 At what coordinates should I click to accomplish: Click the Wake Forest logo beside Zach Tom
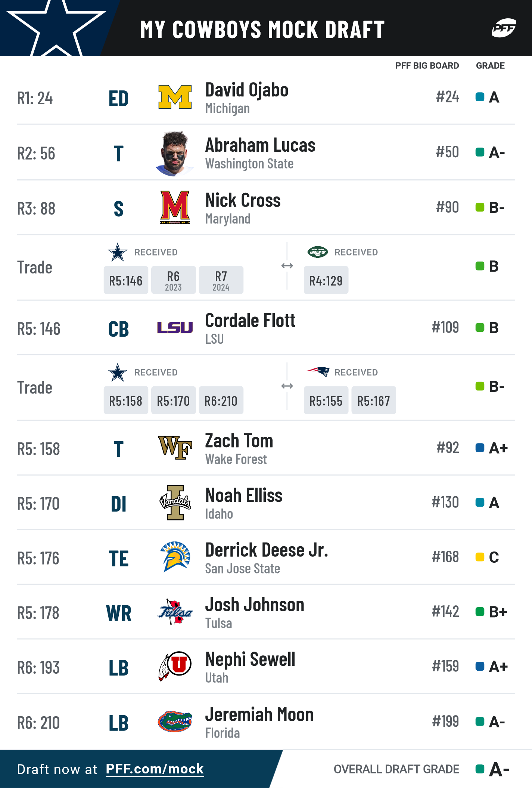click(175, 448)
